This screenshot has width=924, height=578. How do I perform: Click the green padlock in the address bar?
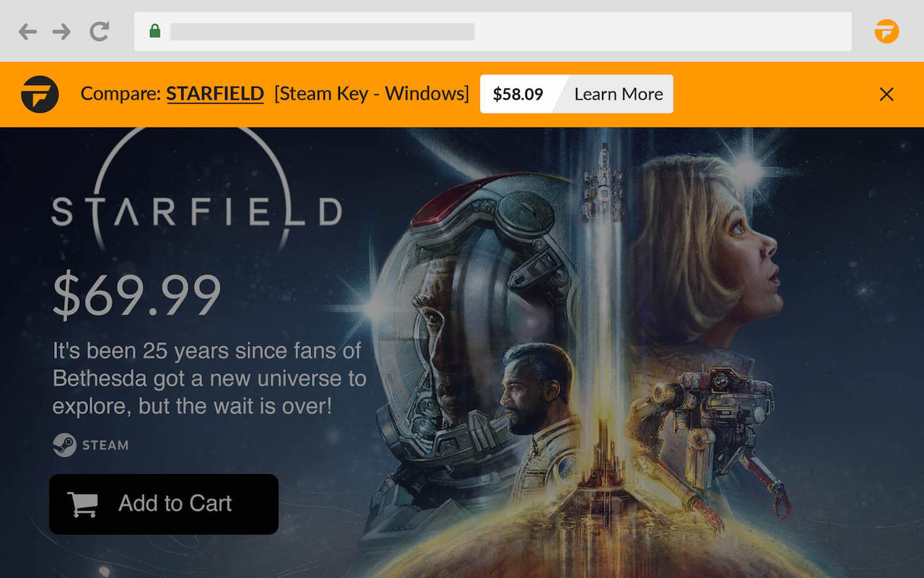(154, 32)
